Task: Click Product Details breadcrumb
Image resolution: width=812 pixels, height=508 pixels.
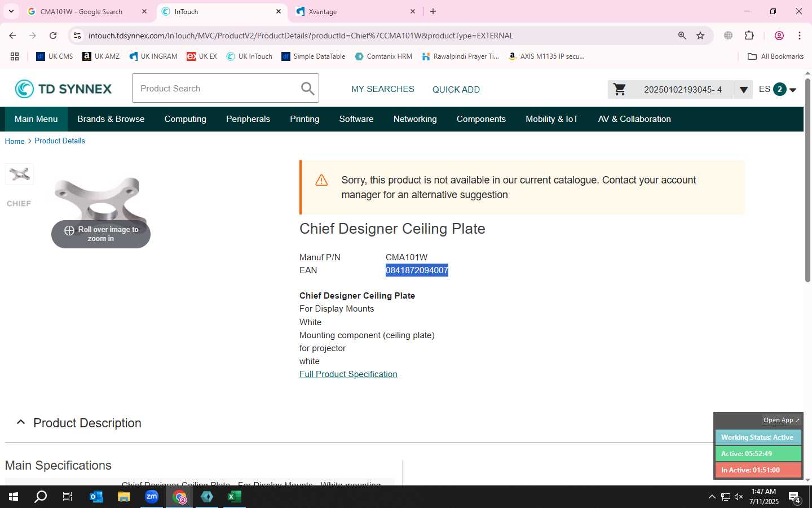Action: [x=60, y=141]
